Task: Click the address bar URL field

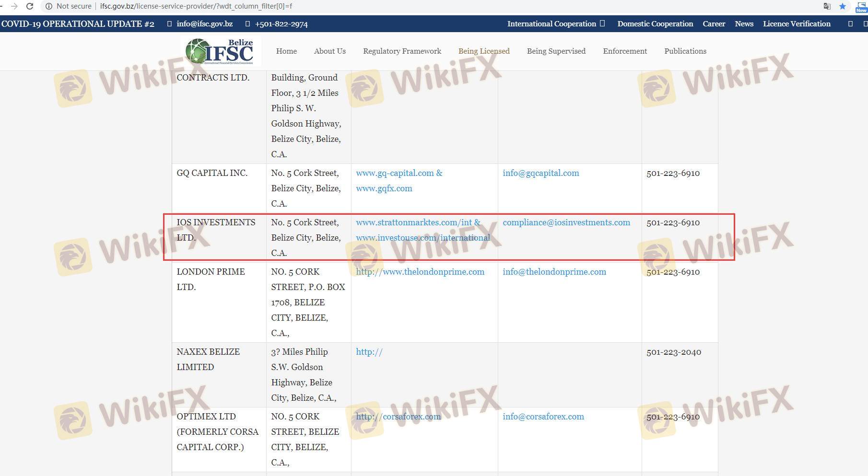Action: 196,6
